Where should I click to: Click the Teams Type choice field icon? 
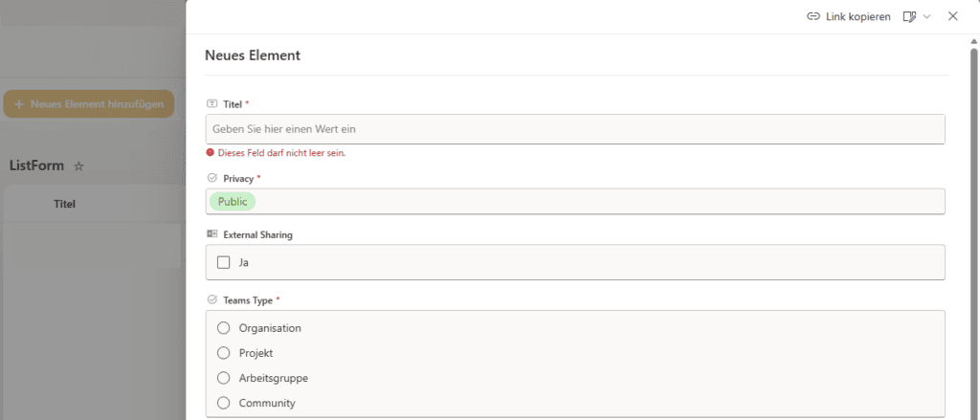pyautogui.click(x=212, y=300)
